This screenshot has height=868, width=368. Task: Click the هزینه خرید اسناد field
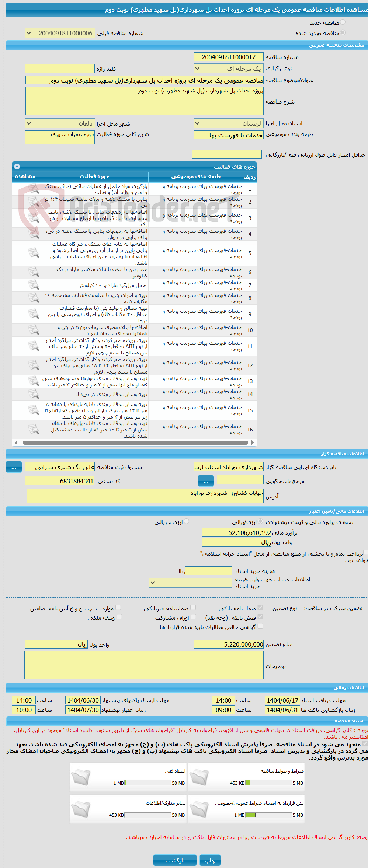pos(208,571)
